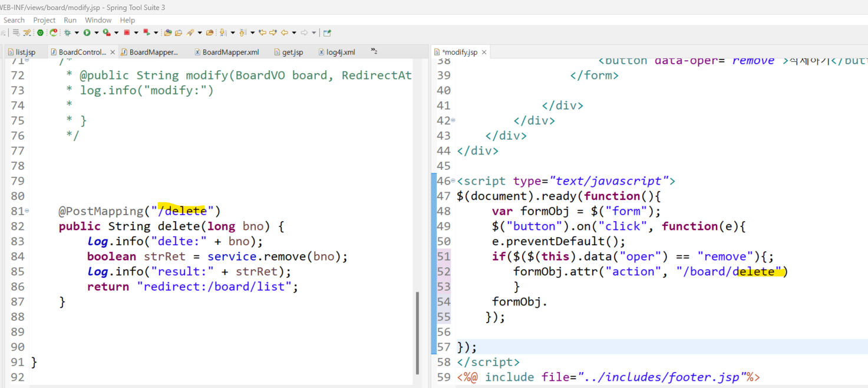
Task: Collapse the div fold at line 42
Action: coord(453,120)
